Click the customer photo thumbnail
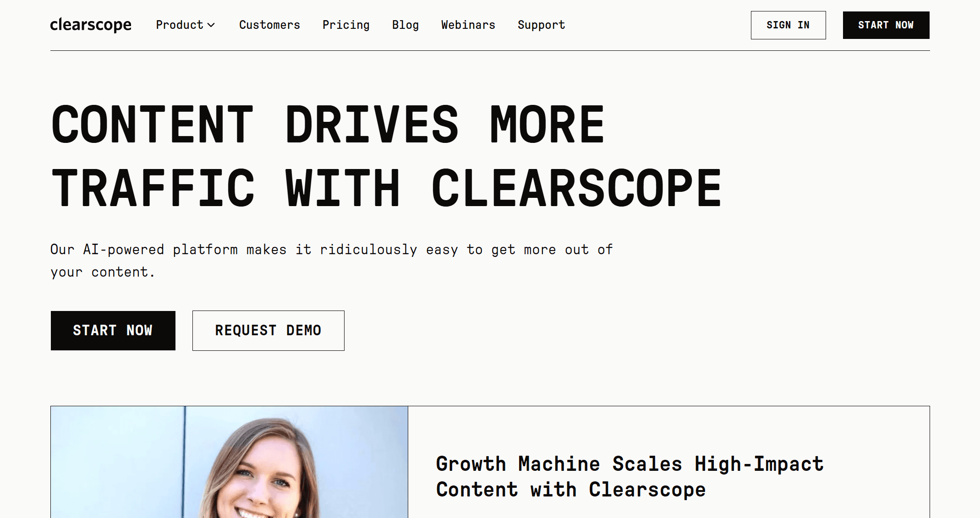This screenshot has width=980, height=518. (x=229, y=462)
